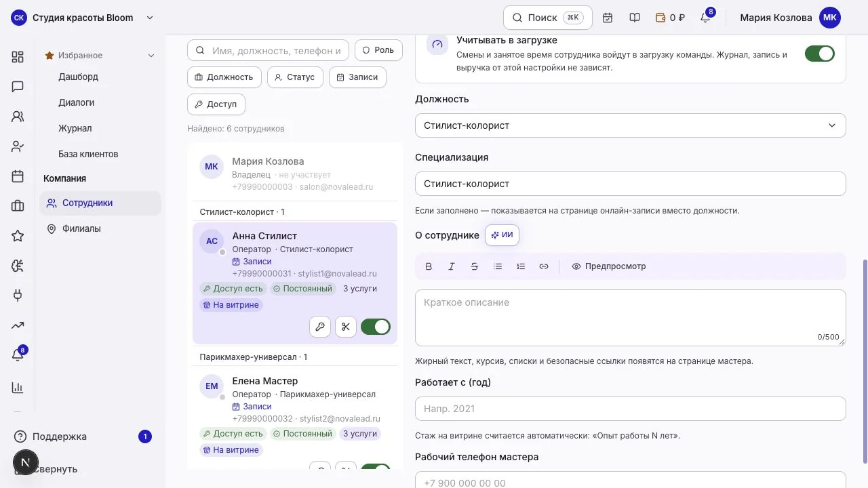Click the page vertical scrollbar

point(864,359)
